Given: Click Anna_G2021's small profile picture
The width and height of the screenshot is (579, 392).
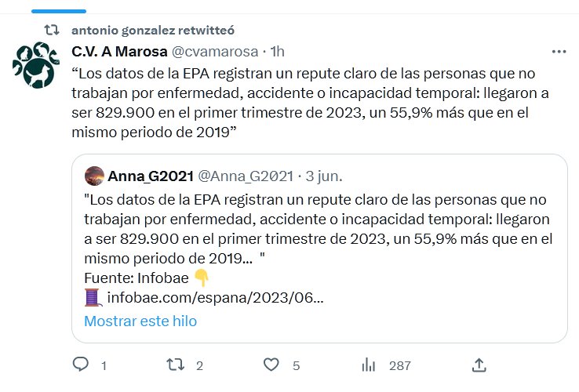Looking at the screenshot, I should [94, 176].
